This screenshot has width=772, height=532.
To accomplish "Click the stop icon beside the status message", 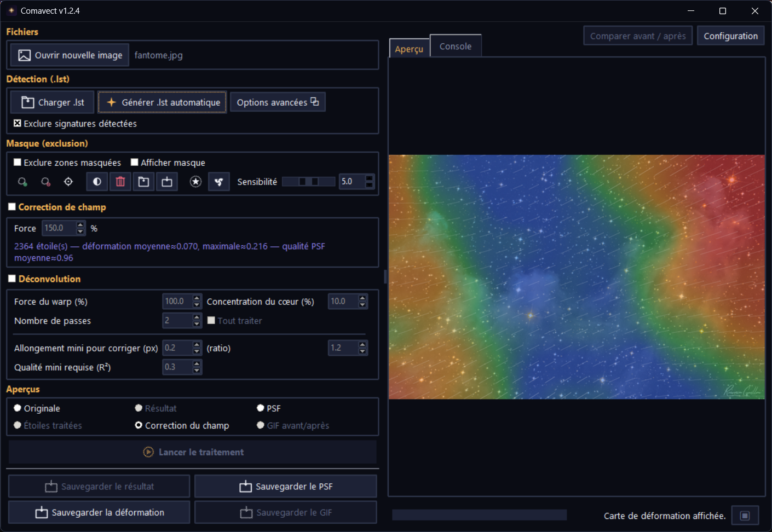I will 745,516.
